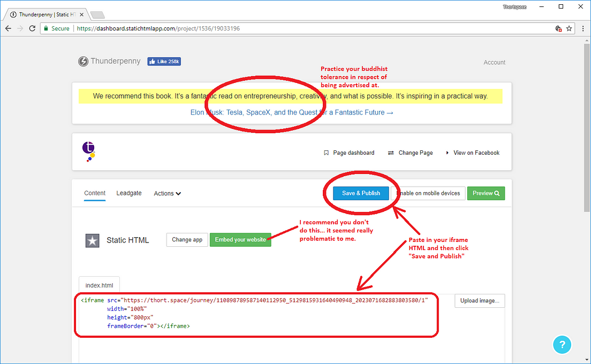Bookmark this page with the star icon
The height and width of the screenshot is (364, 591).
click(569, 28)
